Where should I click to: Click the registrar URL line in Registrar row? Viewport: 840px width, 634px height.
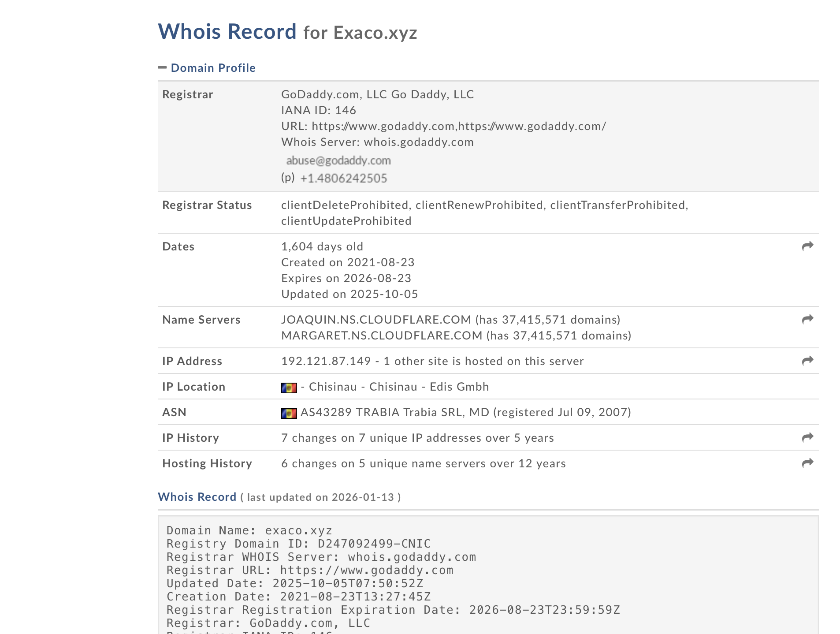[x=443, y=126]
